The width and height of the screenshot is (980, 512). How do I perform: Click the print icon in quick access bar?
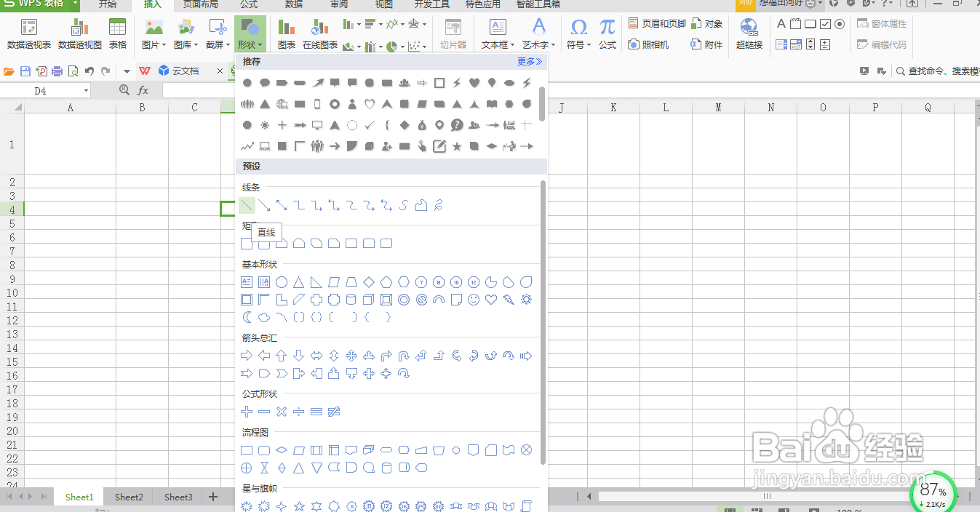pyautogui.click(x=57, y=71)
